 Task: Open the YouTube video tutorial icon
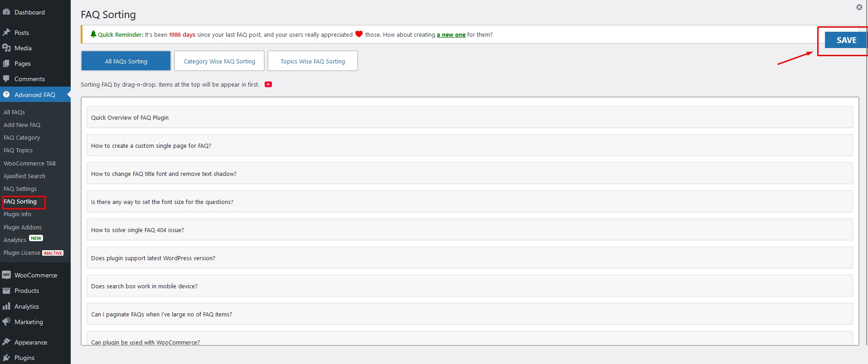tap(268, 84)
